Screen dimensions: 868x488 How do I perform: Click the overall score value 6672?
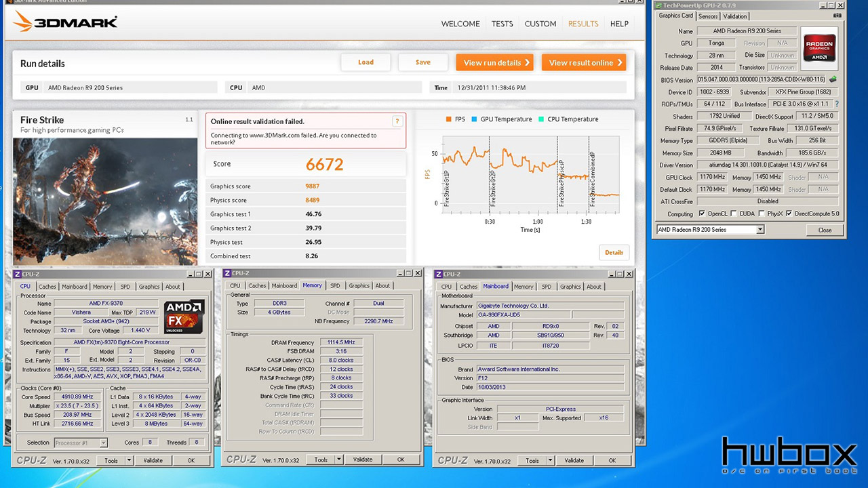pos(324,165)
